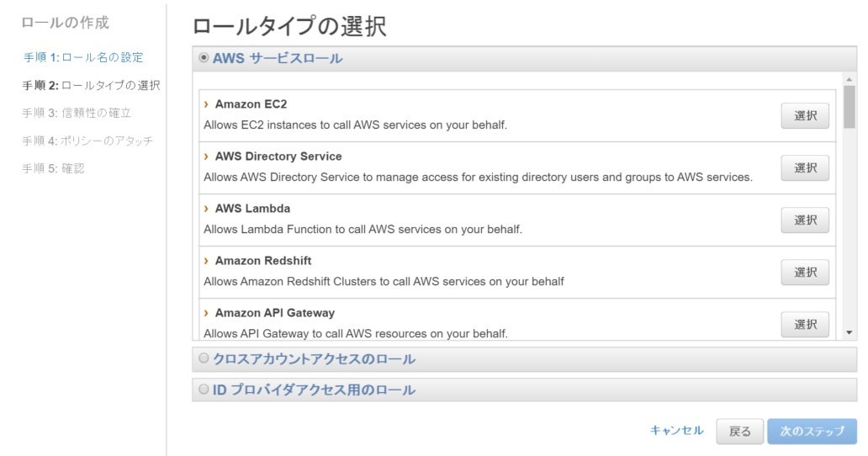Click the Amazon API Gateway service name
Screen dimensions: 868x456
point(274,313)
